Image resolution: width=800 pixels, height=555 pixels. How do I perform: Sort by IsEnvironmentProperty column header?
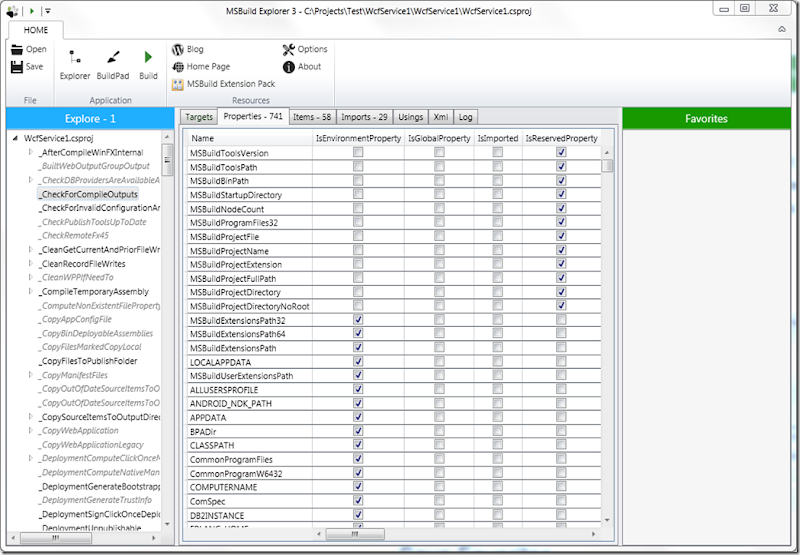(x=358, y=138)
